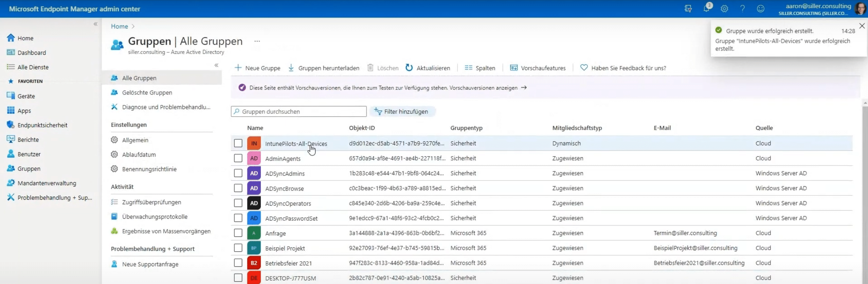This screenshot has height=284, width=868.
Task: Click the Löschen toolbar button
Action: [383, 68]
